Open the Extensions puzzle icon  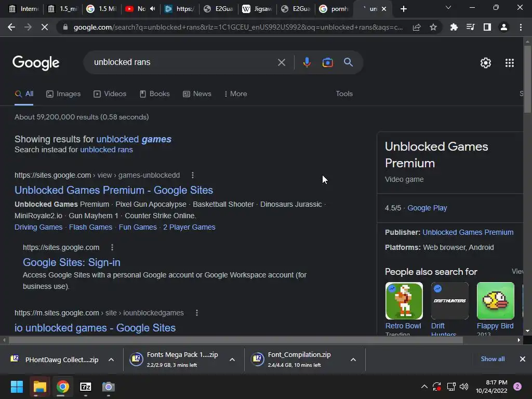454,27
